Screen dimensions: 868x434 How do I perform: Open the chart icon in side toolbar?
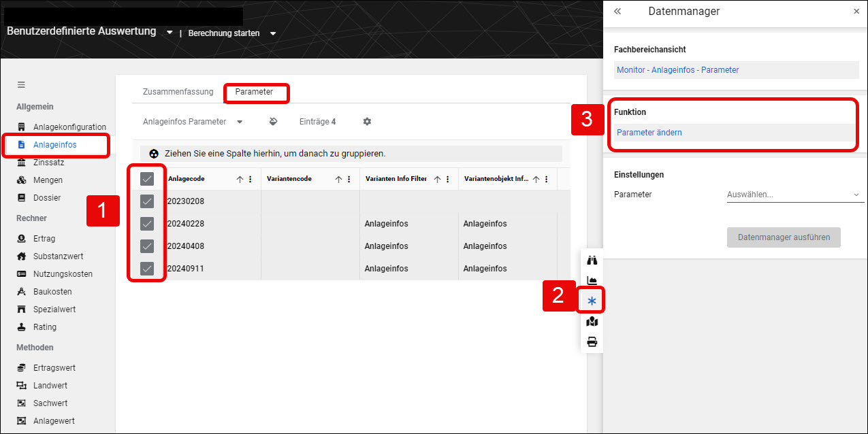coord(592,280)
